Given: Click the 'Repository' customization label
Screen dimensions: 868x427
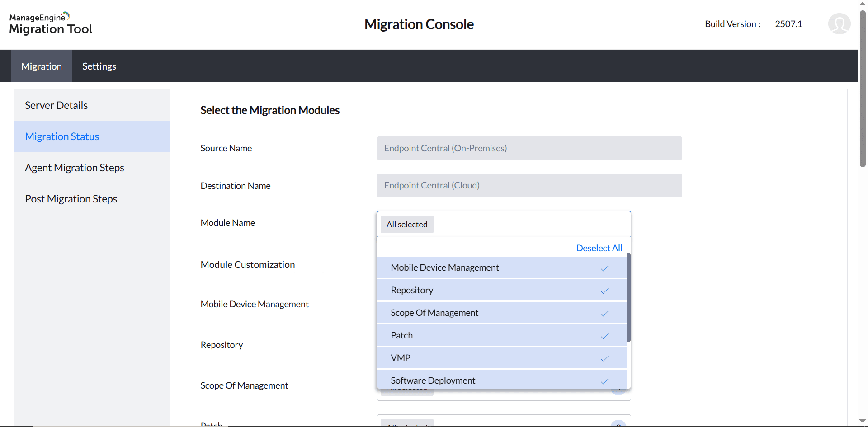Looking at the screenshot, I should [222, 345].
